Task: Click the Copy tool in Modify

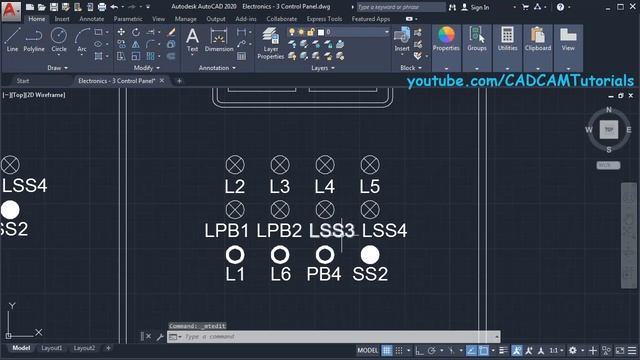Action: point(121,44)
